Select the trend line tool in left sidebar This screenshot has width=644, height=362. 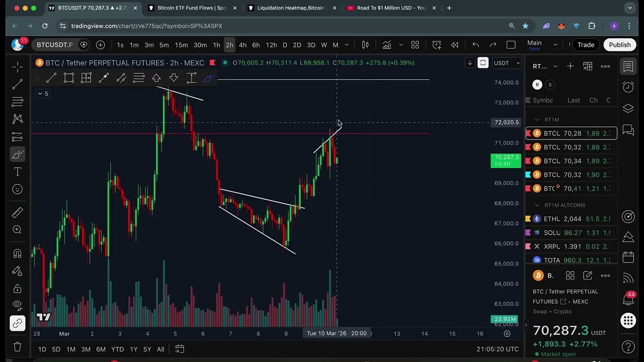point(18,84)
